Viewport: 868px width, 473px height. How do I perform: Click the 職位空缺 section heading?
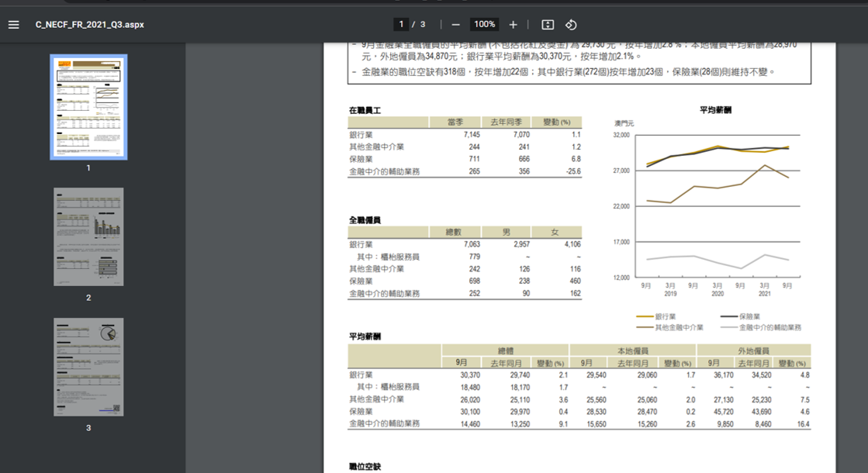365,467
